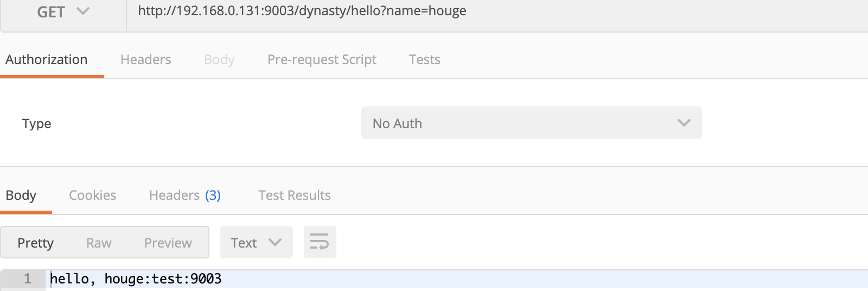Go to the Tests tab
Viewport: 868px width, 291px height.
click(425, 60)
